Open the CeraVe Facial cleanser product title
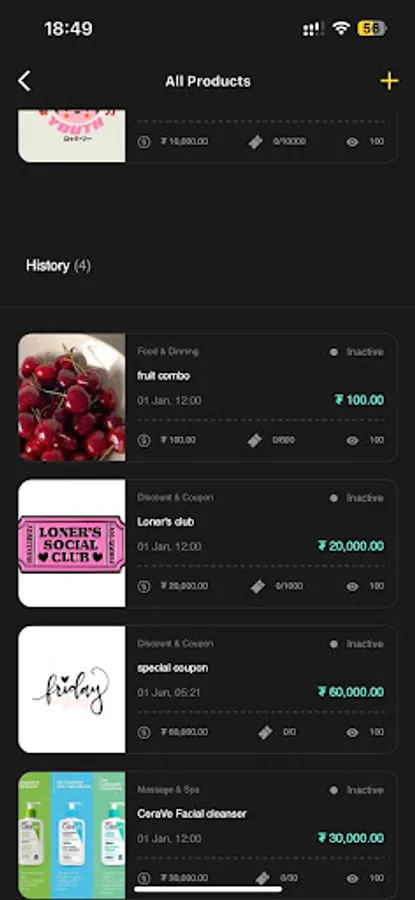This screenshot has width=415, height=900. coord(192,814)
